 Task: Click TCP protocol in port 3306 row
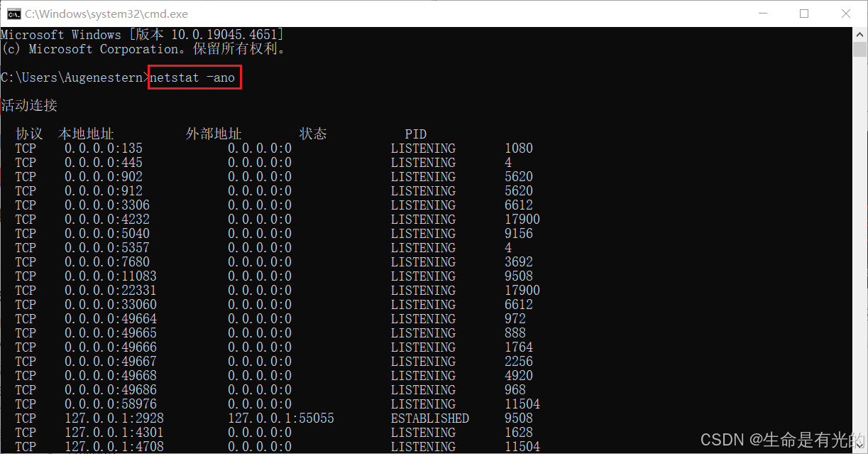pyautogui.click(x=26, y=205)
